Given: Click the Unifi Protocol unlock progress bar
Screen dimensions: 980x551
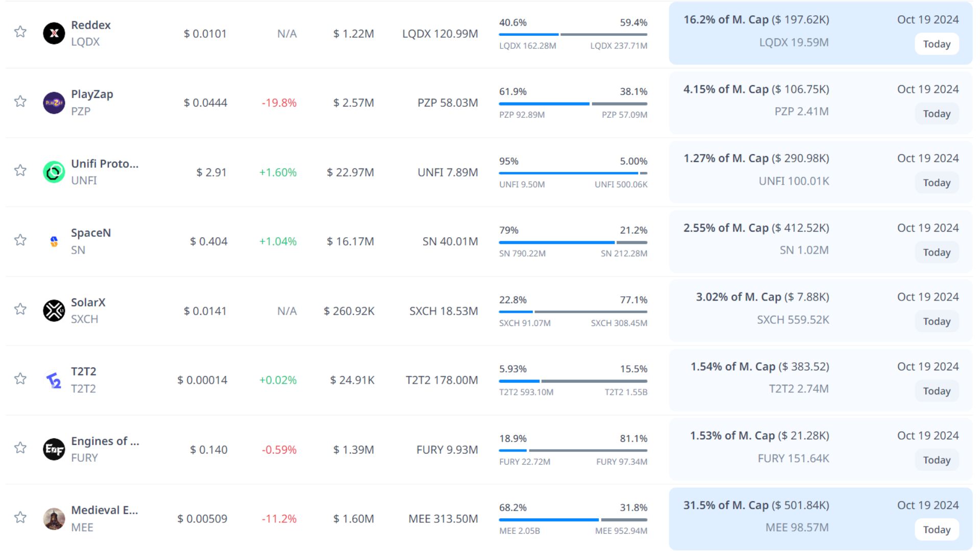Looking at the screenshot, I should point(573,173).
